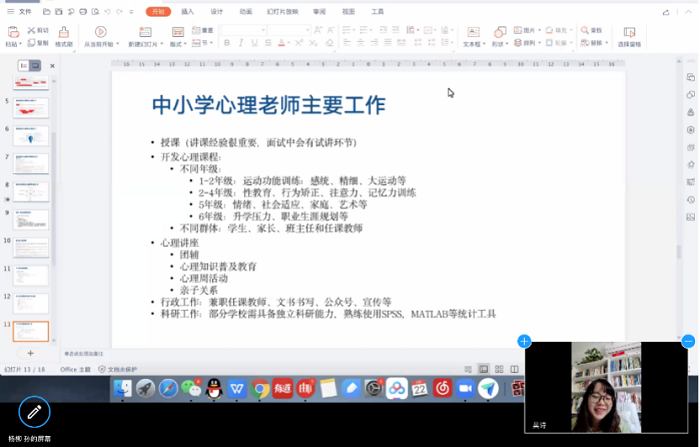Expand the New Slide (新建幻灯片) dropdown

tap(144, 45)
